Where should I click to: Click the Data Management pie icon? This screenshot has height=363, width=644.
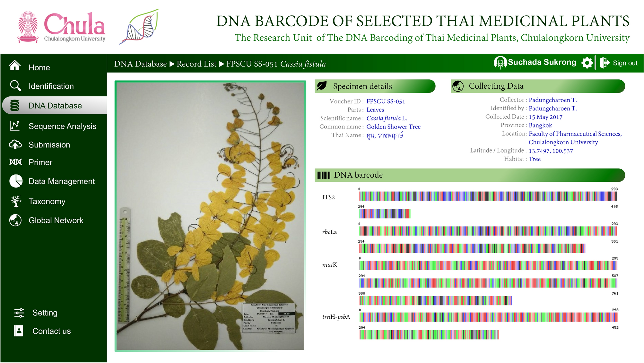coord(16,181)
